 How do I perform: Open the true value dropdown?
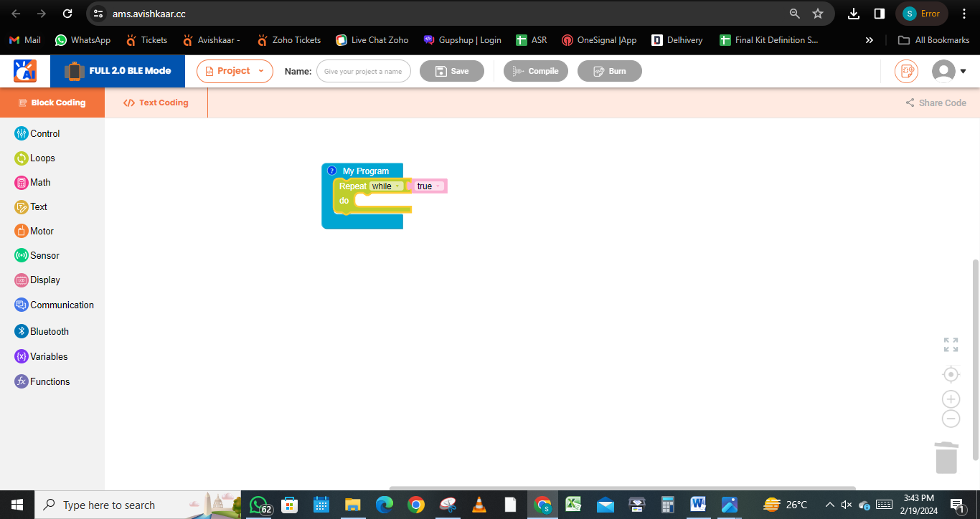[x=430, y=186]
